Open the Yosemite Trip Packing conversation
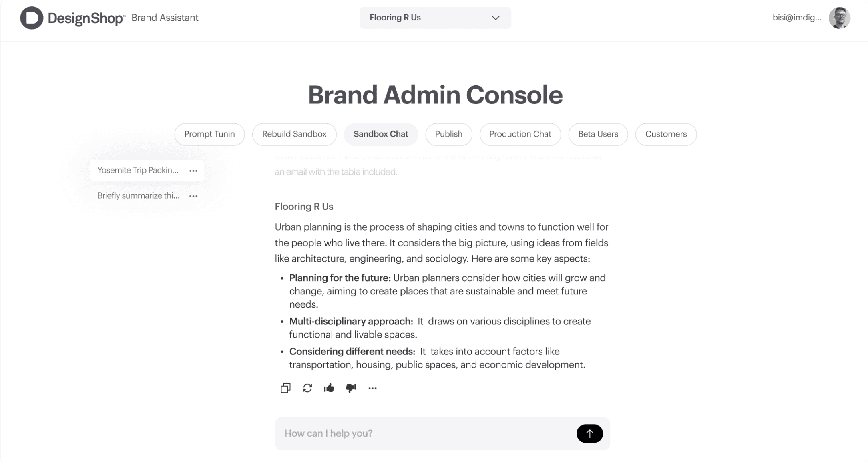This screenshot has width=868, height=463. pyautogui.click(x=139, y=170)
